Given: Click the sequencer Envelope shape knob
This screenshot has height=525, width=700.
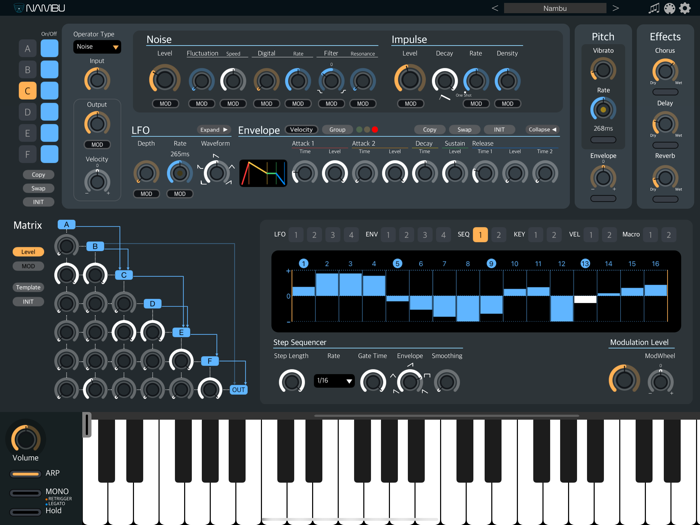Looking at the screenshot, I should coord(410,382).
